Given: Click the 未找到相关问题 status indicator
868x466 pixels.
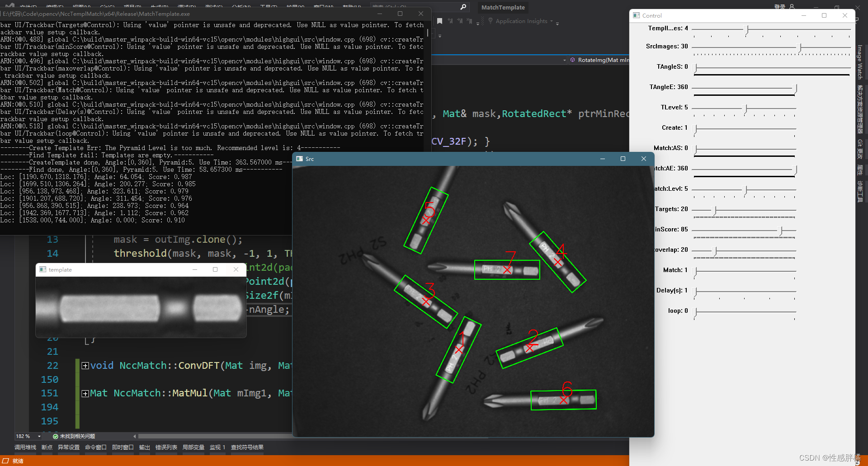Looking at the screenshot, I should point(74,436).
